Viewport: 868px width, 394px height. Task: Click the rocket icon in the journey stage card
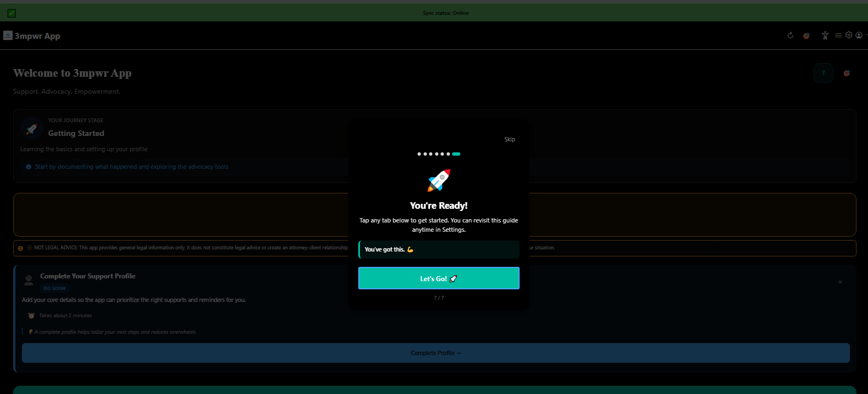[x=32, y=129]
